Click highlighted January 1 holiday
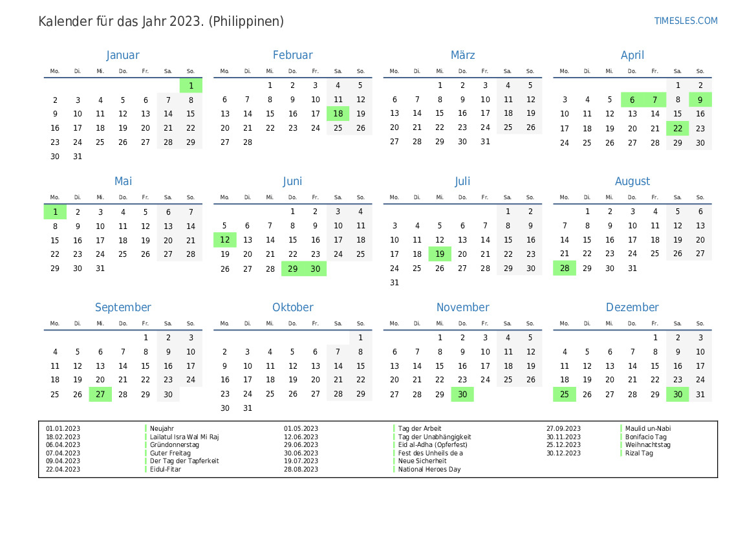756x535 pixels. pos(191,85)
